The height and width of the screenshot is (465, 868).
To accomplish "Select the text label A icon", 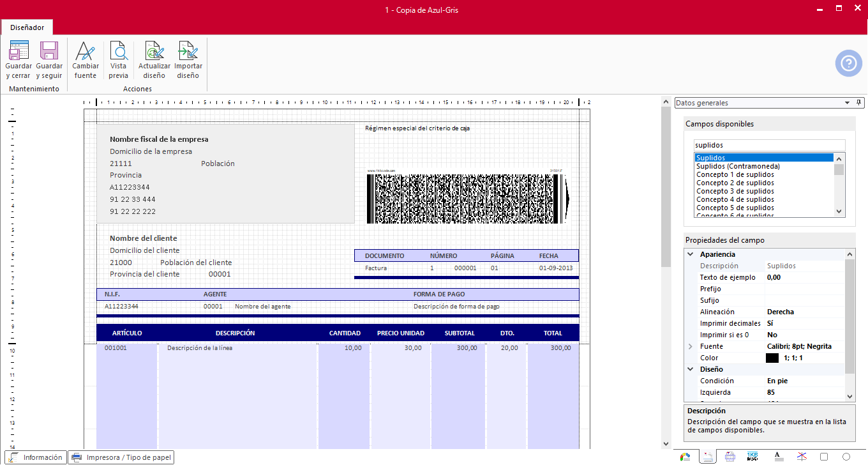I will [x=777, y=457].
